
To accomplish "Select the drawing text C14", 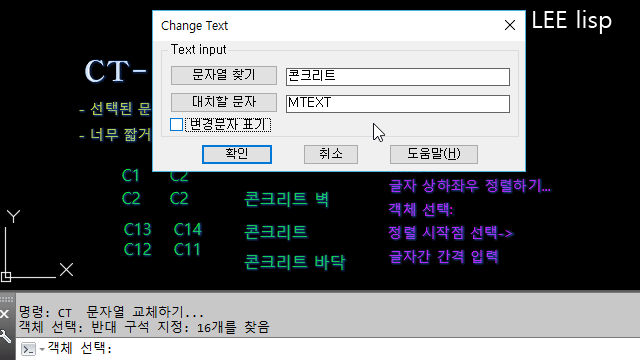I will pyautogui.click(x=187, y=229).
